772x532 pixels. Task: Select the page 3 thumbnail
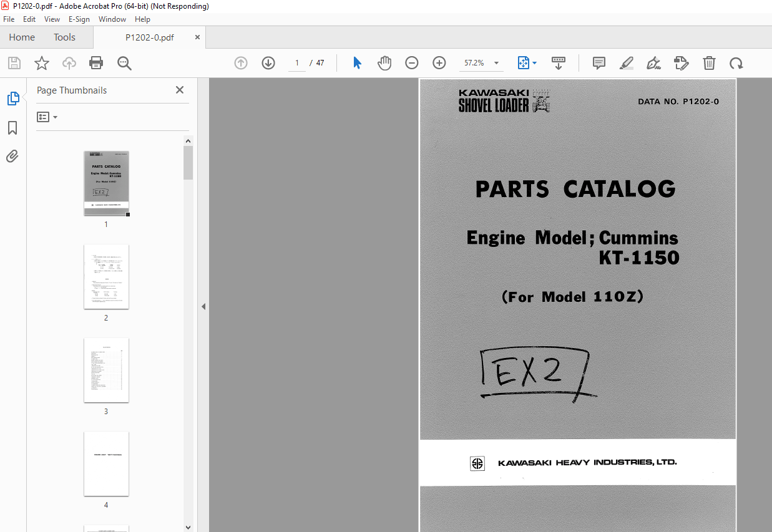point(106,370)
